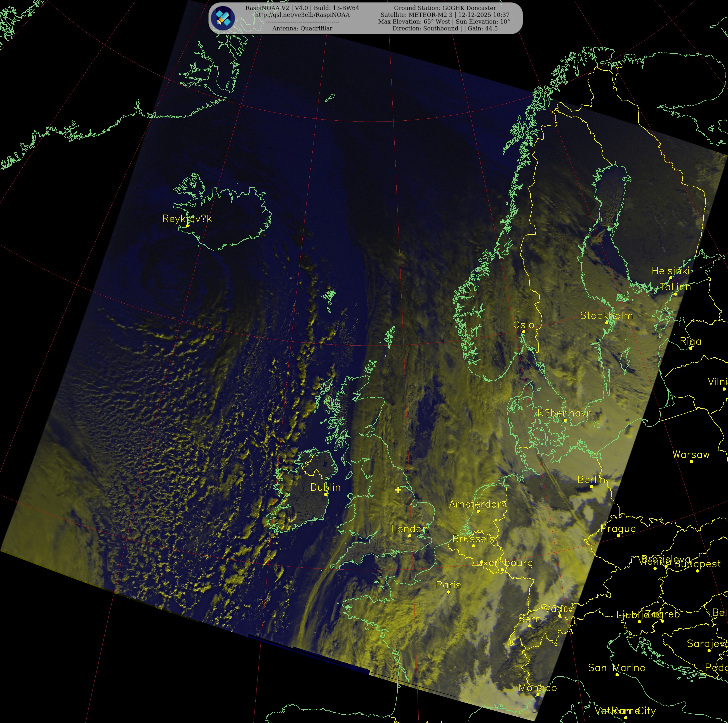The width and height of the screenshot is (728, 723).
Task: Click the Berlin city dot marker
Action: point(591,487)
